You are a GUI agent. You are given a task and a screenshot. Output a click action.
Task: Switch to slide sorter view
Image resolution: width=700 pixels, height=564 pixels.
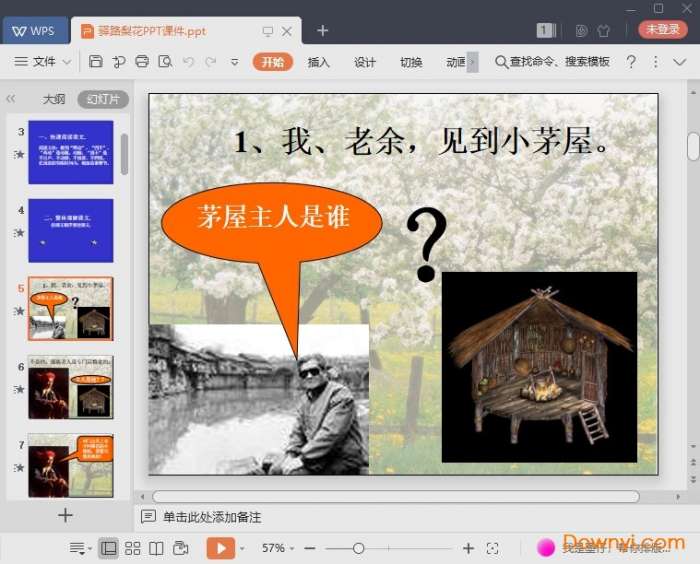(132, 548)
